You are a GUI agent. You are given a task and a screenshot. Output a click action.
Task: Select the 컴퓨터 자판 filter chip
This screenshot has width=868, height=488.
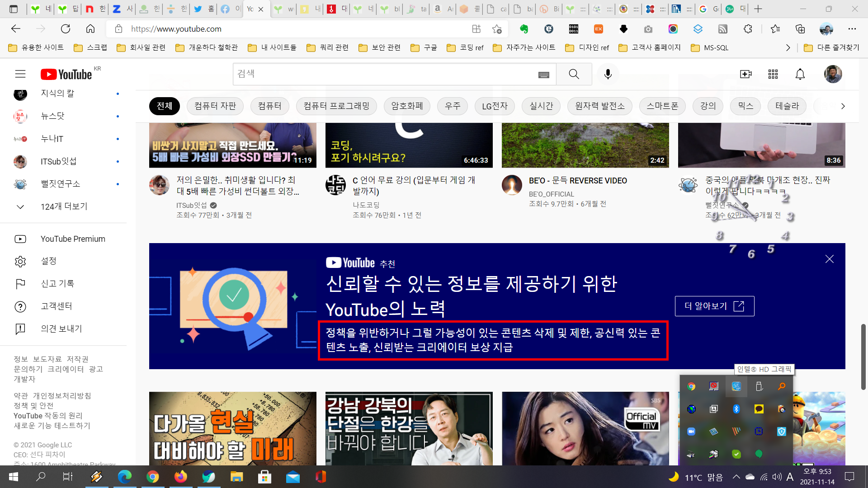[215, 106]
